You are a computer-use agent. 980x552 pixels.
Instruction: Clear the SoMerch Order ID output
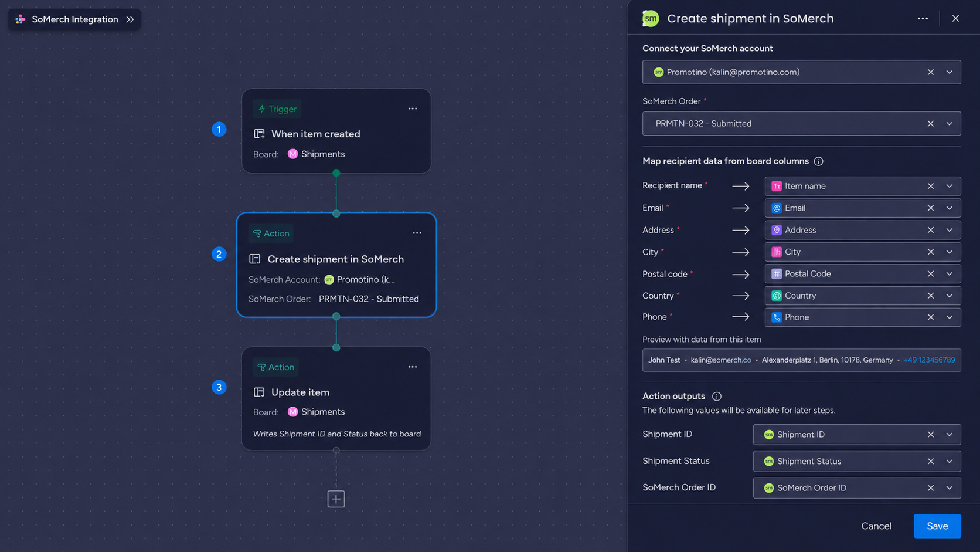coord(930,488)
